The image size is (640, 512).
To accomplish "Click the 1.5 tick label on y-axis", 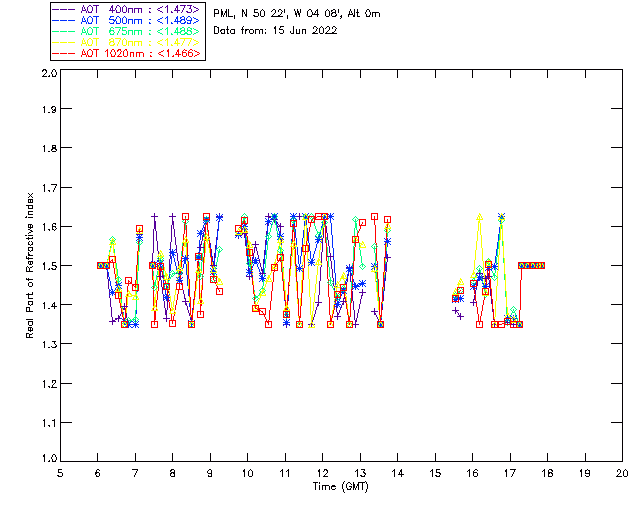I will tap(48, 266).
